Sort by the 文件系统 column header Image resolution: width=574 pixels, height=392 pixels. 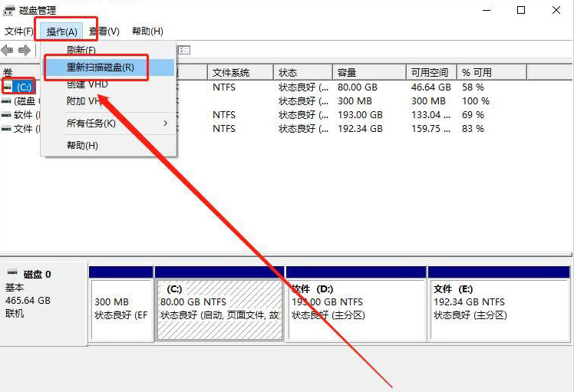[x=240, y=72]
